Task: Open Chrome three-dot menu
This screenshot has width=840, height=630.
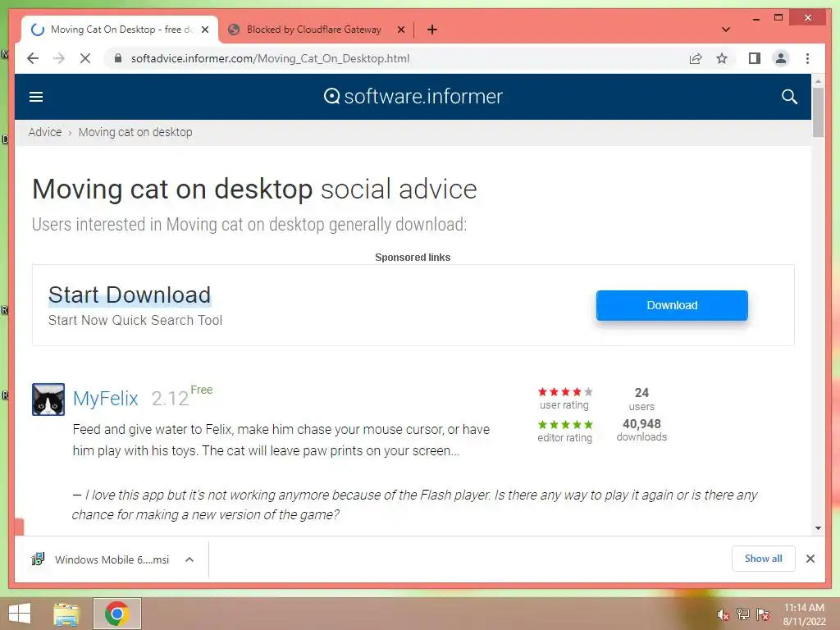Action: (807, 58)
